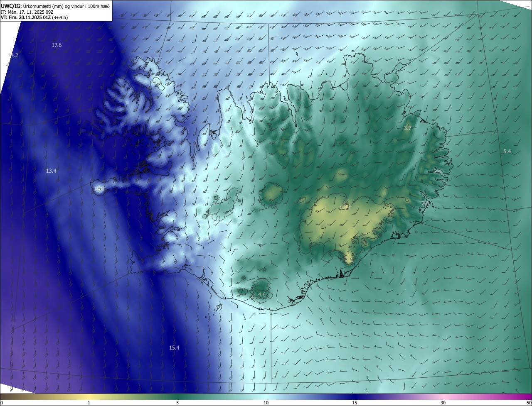Click the 11.3 value on the map
The height and width of the screenshot is (406, 532).
296,20
